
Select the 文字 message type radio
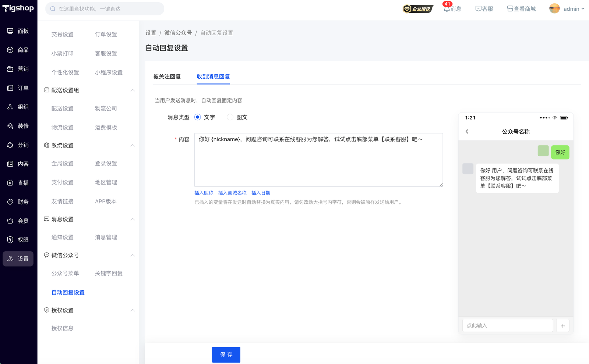198,117
